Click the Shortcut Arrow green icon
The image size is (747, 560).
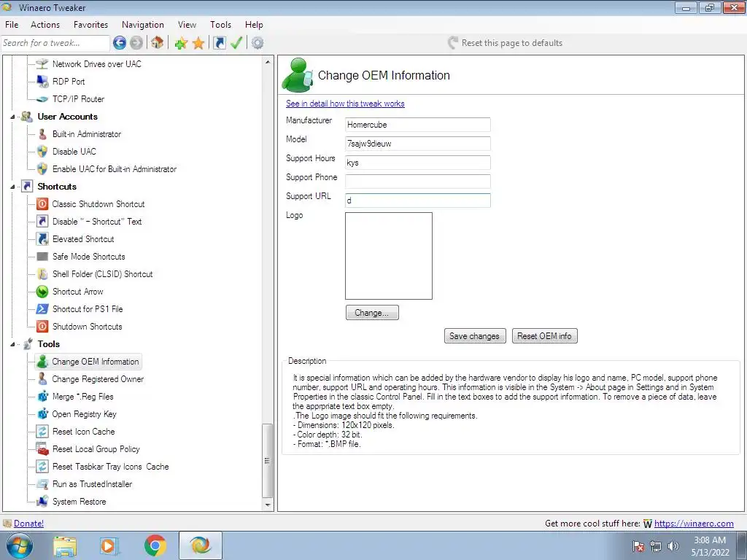[x=42, y=292]
